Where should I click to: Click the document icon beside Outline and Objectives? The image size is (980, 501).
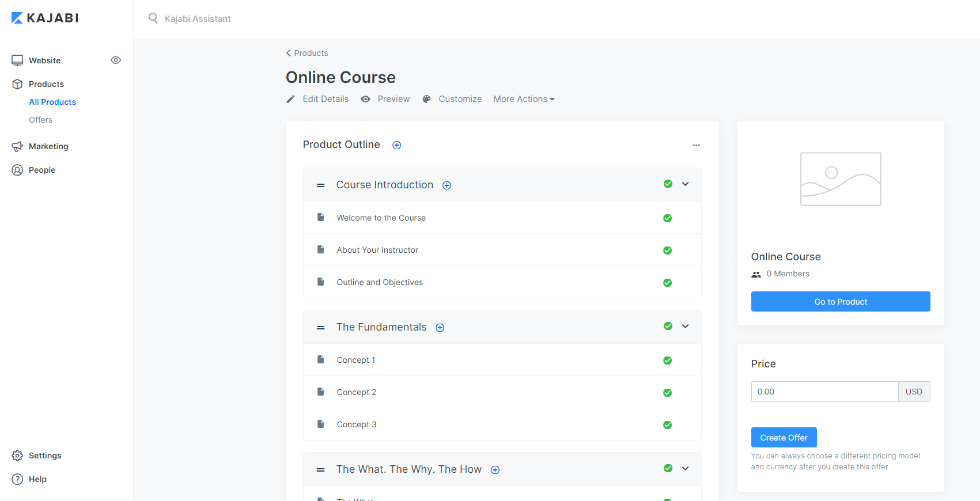(x=321, y=282)
